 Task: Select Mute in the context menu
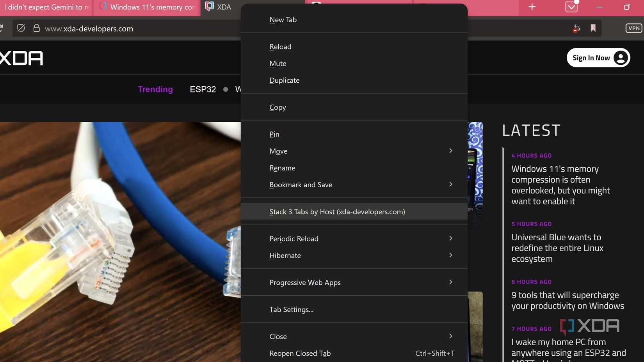(x=354, y=63)
